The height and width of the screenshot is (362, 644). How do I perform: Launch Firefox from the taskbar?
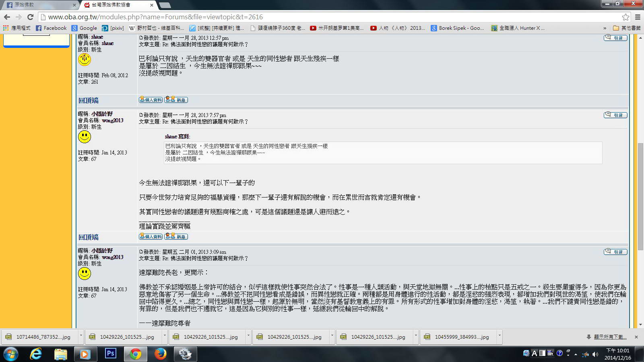point(160,354)
